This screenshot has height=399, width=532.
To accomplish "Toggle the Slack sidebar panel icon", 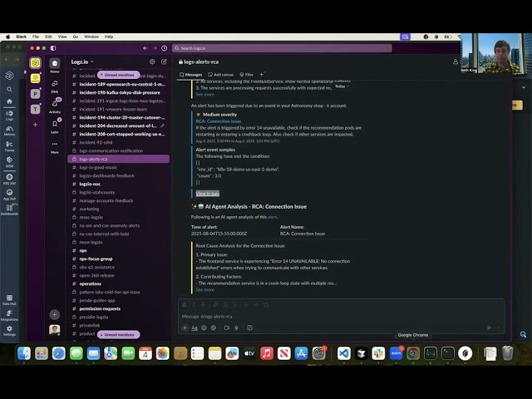I will click(x=53, y=48).
